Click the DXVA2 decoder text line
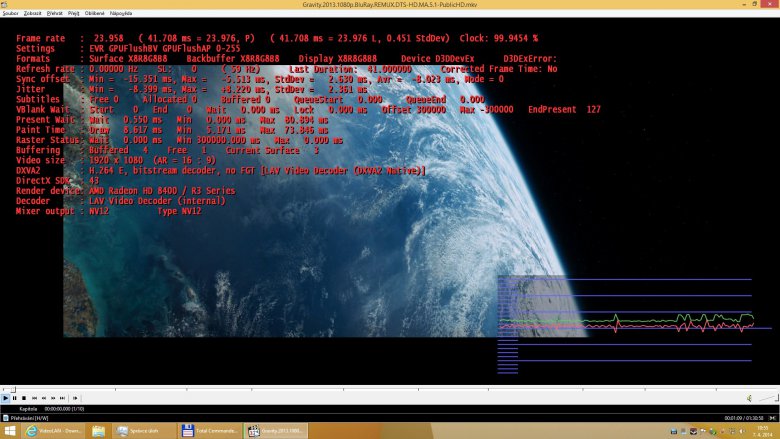Viewport: 780px width, 439px height. pyautogui.click(x=220, y=171)
